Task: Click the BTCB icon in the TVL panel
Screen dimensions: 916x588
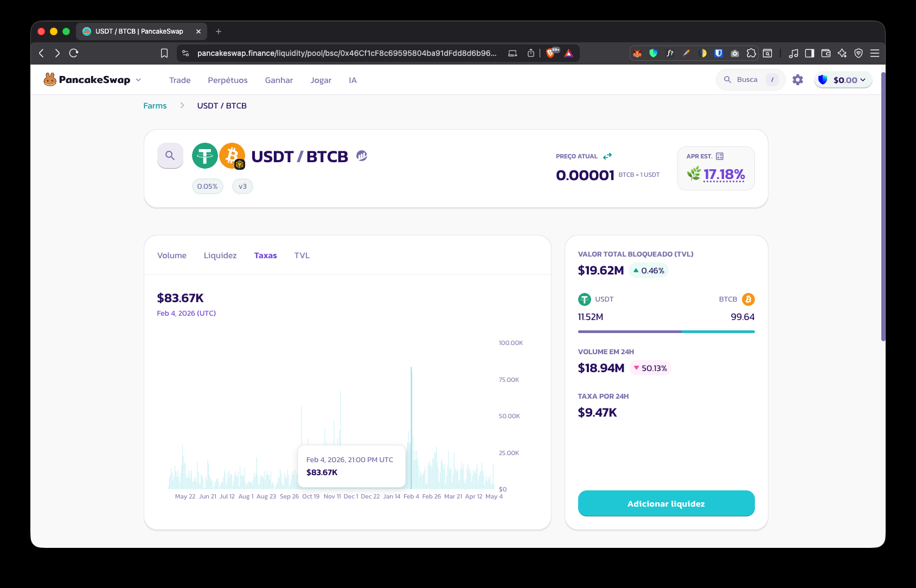Action: 748,299
